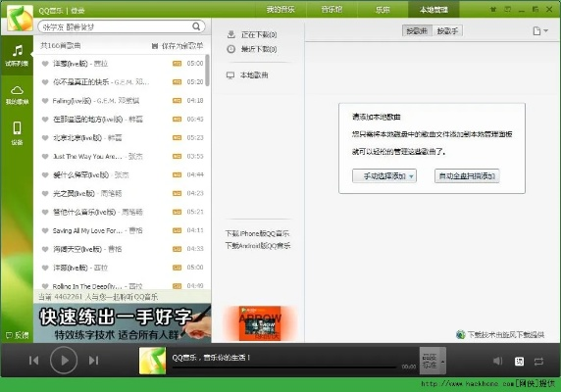Open the 我的歌单 cloud sidebar panel

[17, 95]
